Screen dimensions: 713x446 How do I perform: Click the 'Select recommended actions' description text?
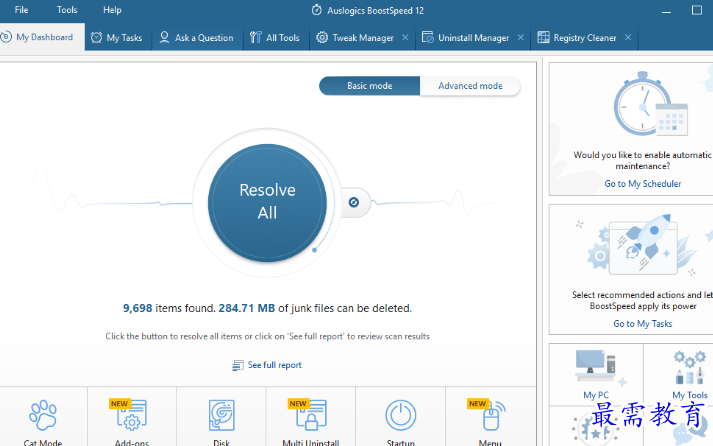coord(643,301)
